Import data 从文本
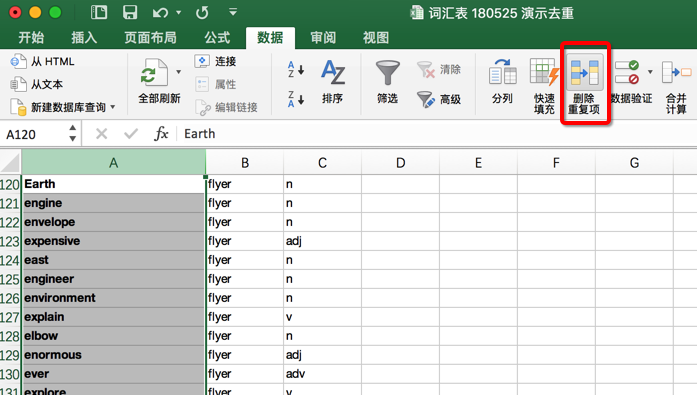The width and height of the screenshot is (697, 395). (36, 84)
